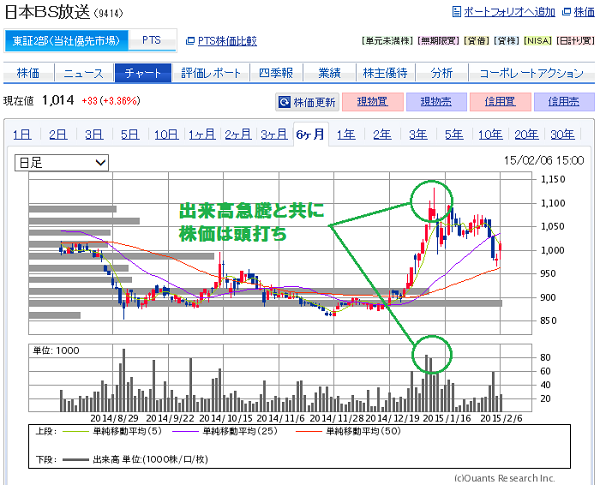Click the 株価 link at top right
Screen dimensions: 600x485
click(584, 12)
